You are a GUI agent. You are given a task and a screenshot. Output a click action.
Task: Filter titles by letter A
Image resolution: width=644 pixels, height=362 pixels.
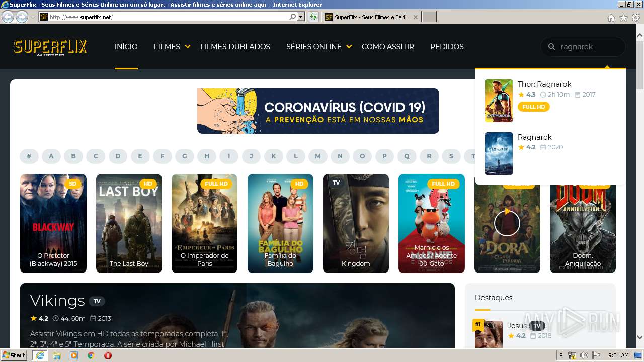[x=51, y=156]
